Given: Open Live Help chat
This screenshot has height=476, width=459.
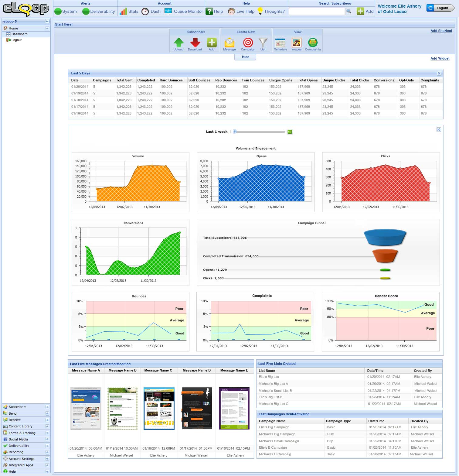Looking at the screenshot, I should (x=241, y=11).
